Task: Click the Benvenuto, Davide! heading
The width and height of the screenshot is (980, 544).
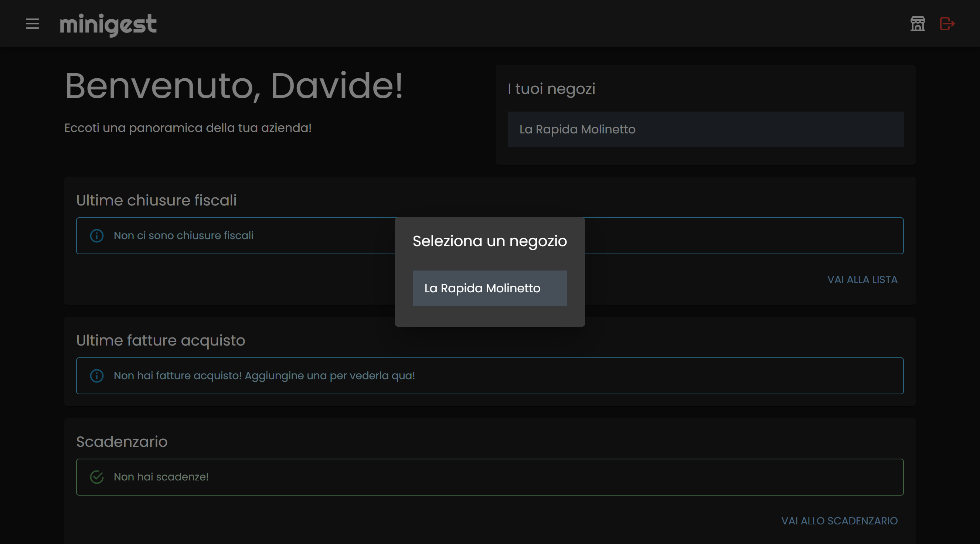Action: 234,86
